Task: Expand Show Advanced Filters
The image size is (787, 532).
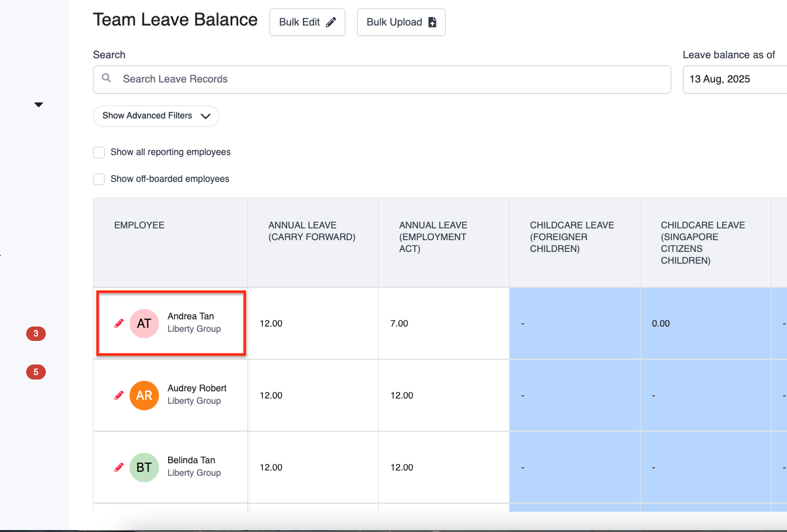Action: (156, 116)
